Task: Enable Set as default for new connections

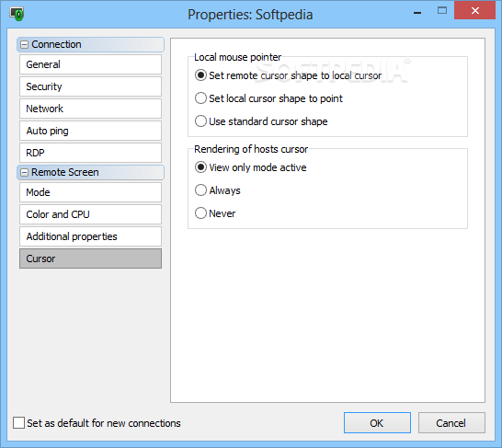Action: [x=19, y=422]
